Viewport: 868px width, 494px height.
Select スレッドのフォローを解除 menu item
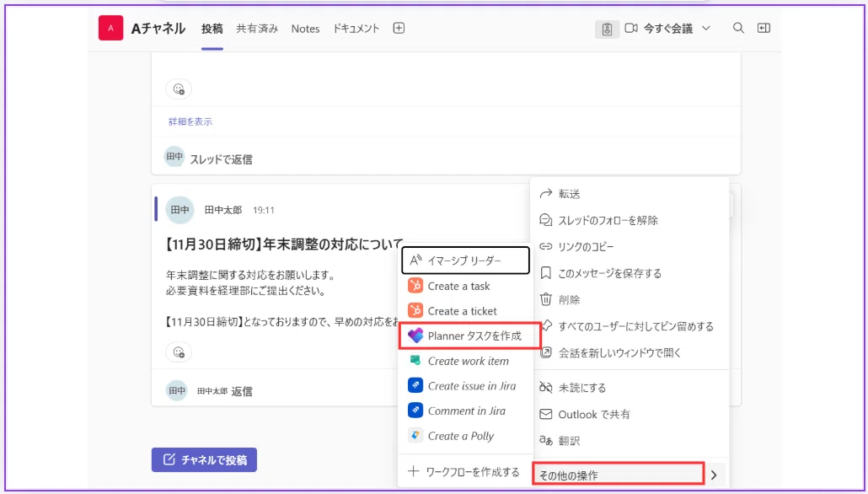(630, 220)
